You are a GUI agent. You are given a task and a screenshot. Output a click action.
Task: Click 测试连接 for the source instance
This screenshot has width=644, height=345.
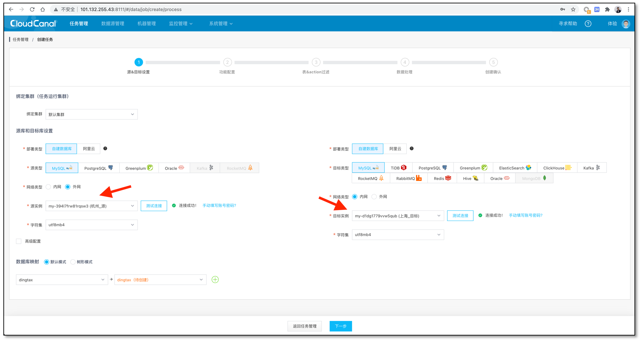click(153, 205)
